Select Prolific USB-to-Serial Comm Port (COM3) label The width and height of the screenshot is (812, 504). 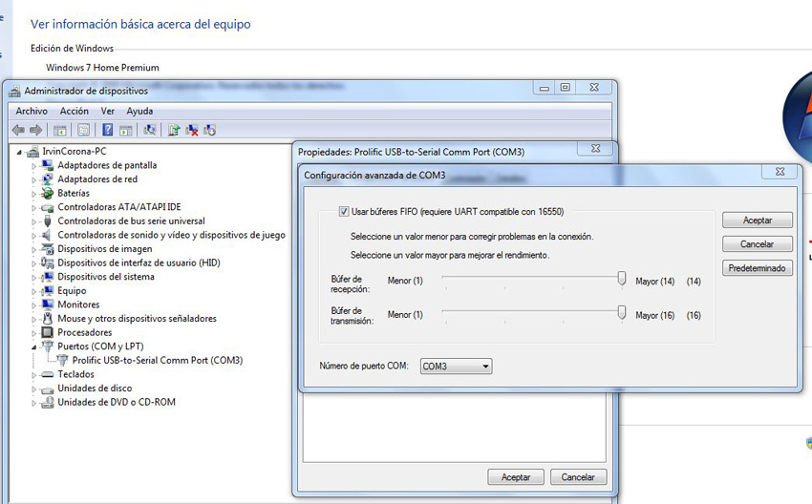click(x=158, y=360)
